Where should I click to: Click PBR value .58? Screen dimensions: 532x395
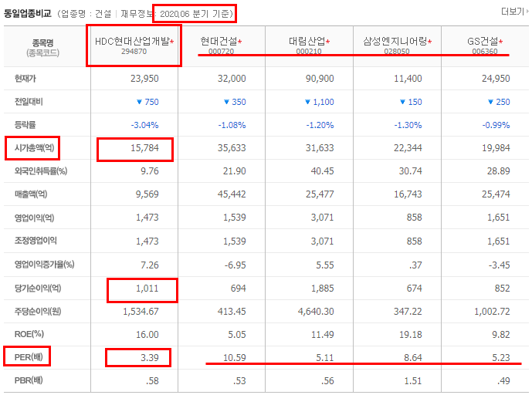click(x=152, y=381)
